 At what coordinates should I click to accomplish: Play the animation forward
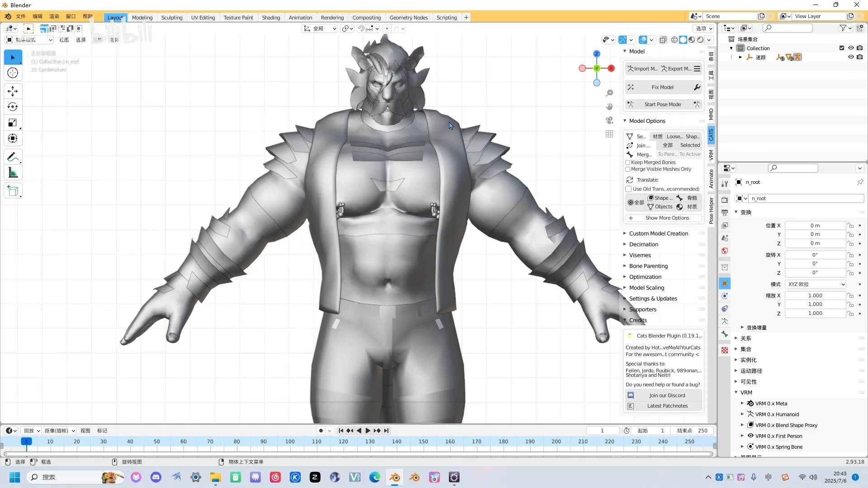[x=368, y=431]
